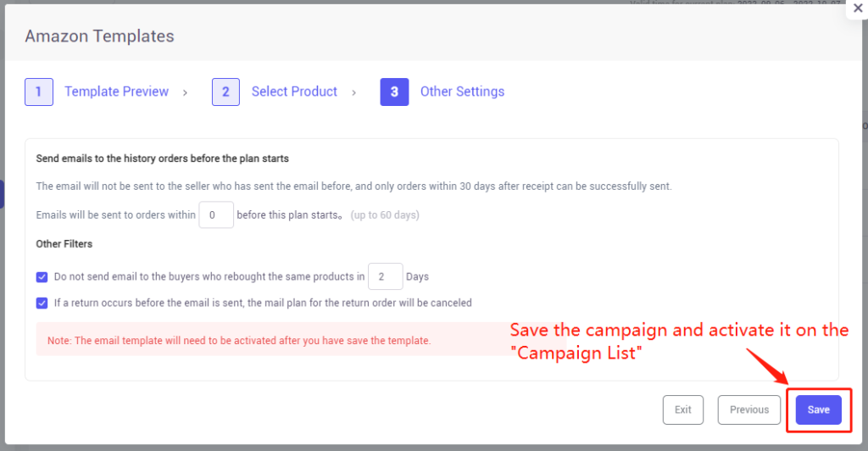Go back with the Previous button
The image size is (868, 451).
749,410
